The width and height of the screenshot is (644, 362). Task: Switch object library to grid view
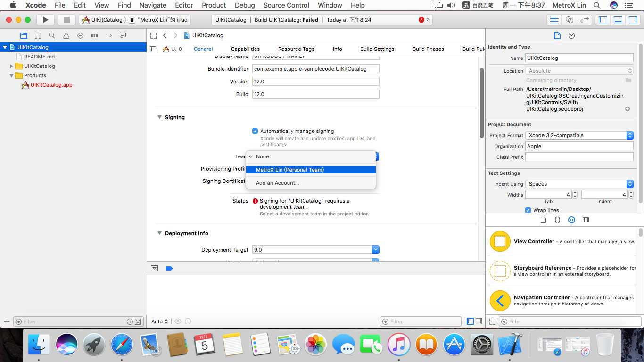pyautogui.click(x=492, y=321)
